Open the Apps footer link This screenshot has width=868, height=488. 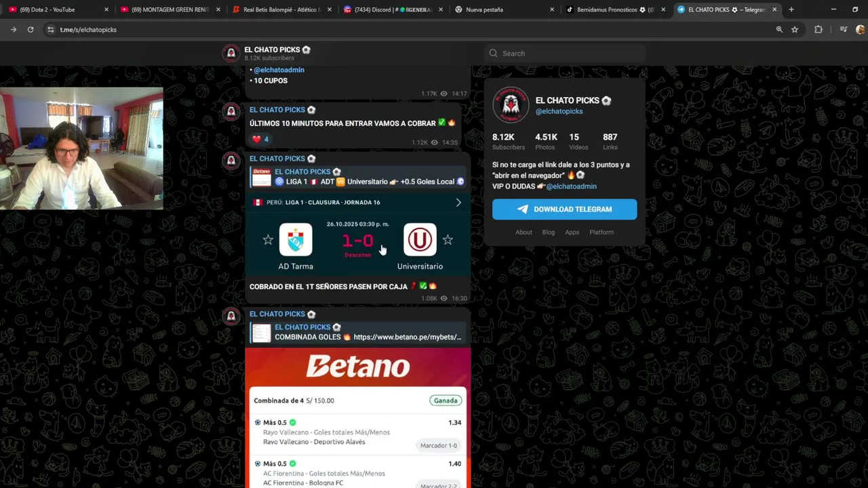coord(572,232)
